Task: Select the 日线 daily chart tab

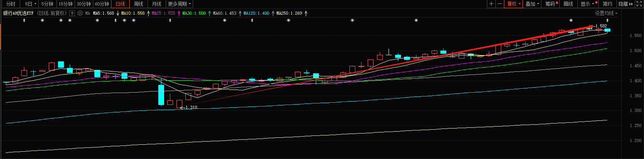Action: click(120, 4)
